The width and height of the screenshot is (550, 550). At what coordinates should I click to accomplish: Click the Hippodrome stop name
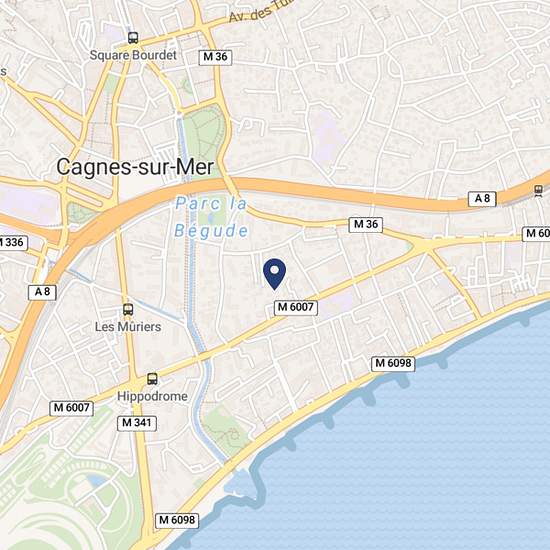pyautogui.click(x=152, y=397)
